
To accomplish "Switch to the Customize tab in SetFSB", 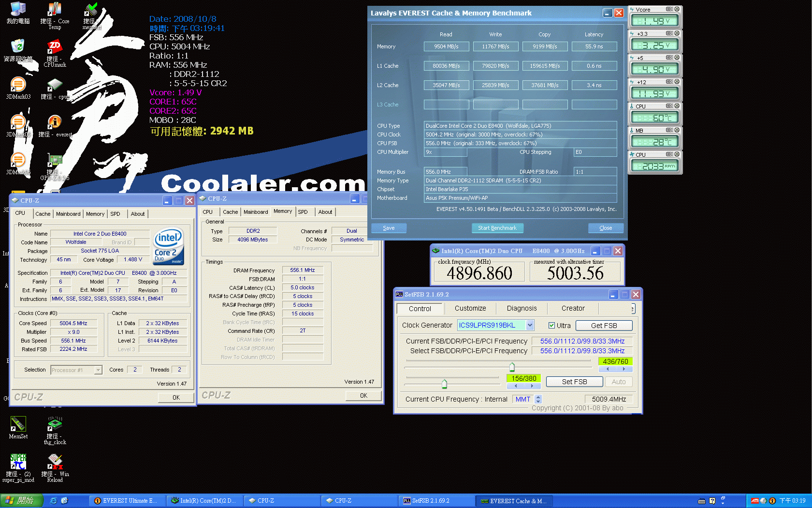I will [x=470, y=308].
